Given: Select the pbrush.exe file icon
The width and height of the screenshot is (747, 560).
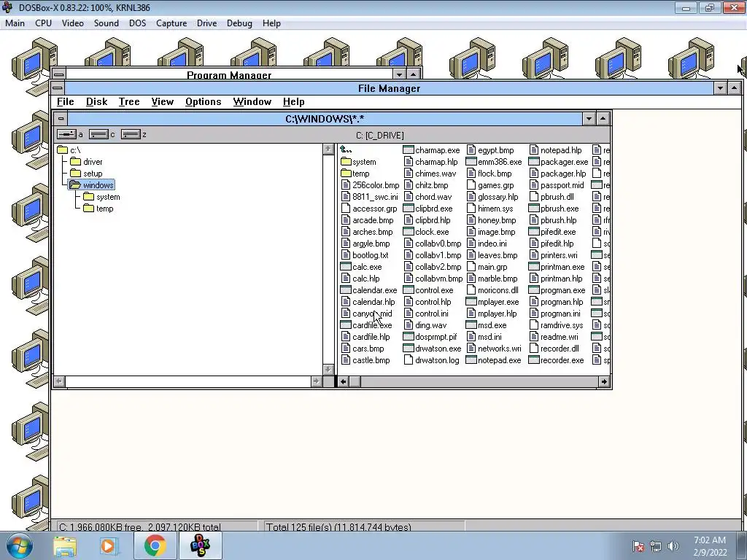Looking at the screenshot, I should pyautogui.click(x=533, y=209).
